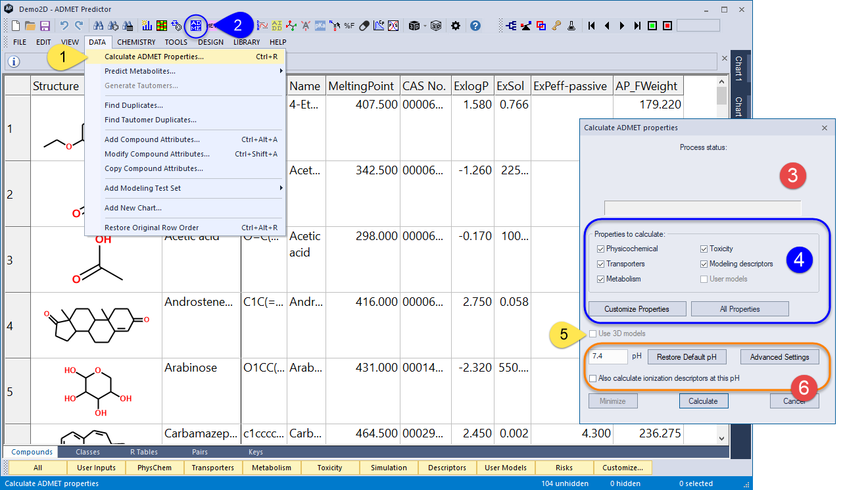868x490 pixels.
Task: Click the Undo arrow icon
Action: pyautogui.click(x=64, y=26)
